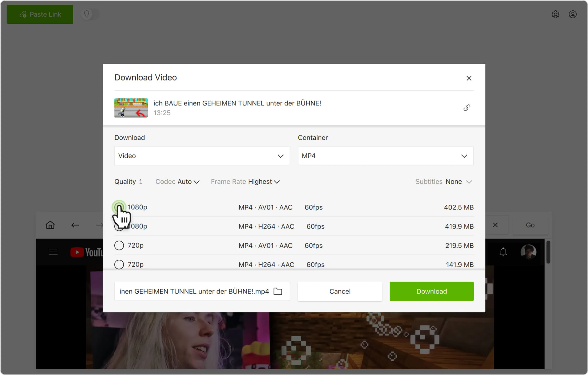
Task: Click the output filename input field
Action: [193, 291]
